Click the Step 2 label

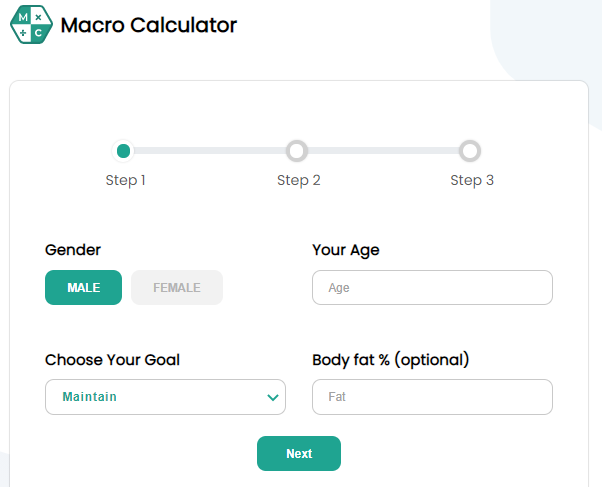tap(299, 180)
